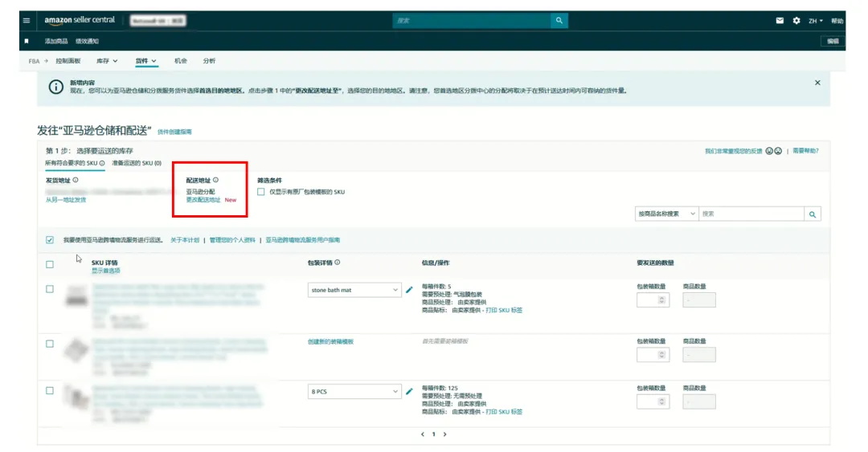Open the 库存 menu in the navigation bar
This screenshot has height=452, width=868.
coord(107,61)
